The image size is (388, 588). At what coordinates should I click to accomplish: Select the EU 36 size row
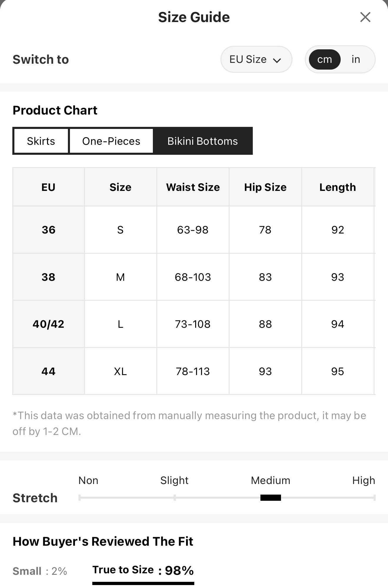pyautogui.click(x=194, y=230)
